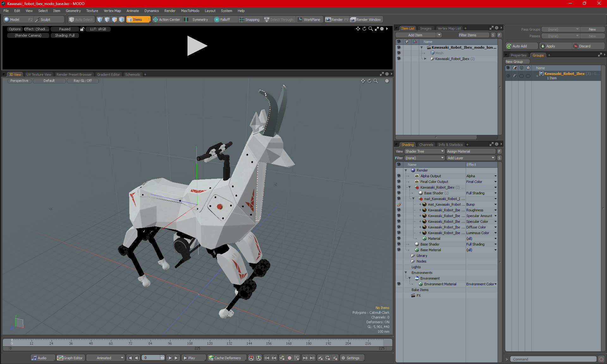This screenshot has height=364, width=607.
Task: Click the New Group button
Action: [517, 62]
